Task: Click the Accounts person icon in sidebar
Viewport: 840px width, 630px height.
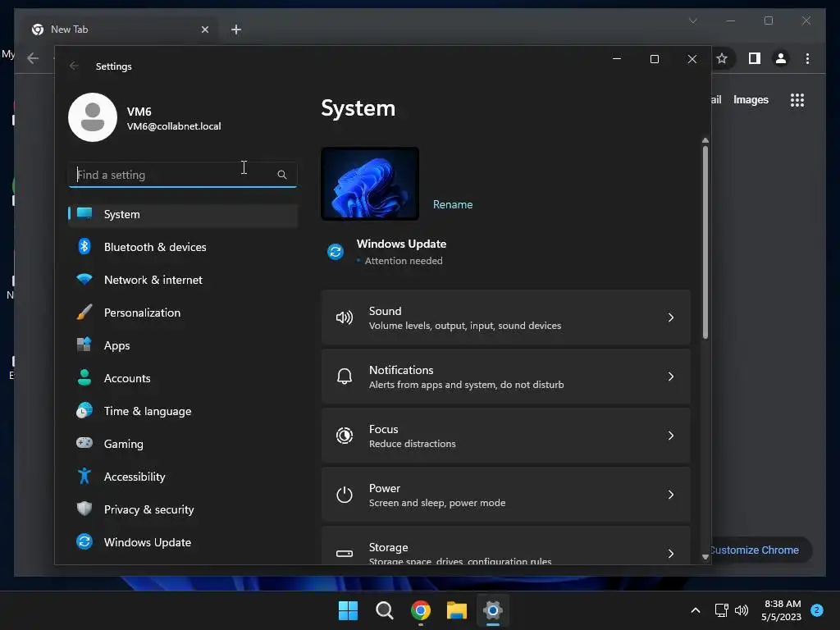Action: pos(84,377)
